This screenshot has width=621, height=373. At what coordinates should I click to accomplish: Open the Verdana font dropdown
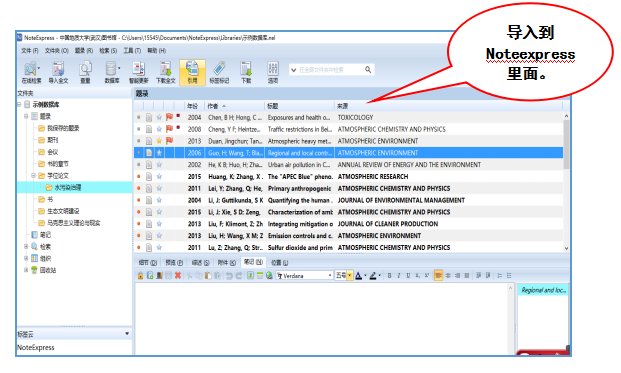(330, 276)
